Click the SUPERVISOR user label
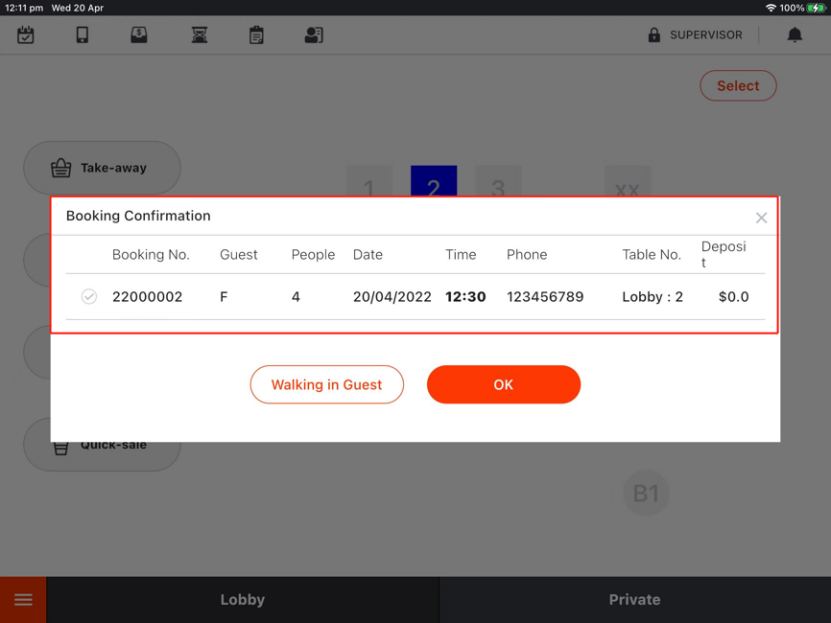Viewport: 831px width, 623px height. 706,35
